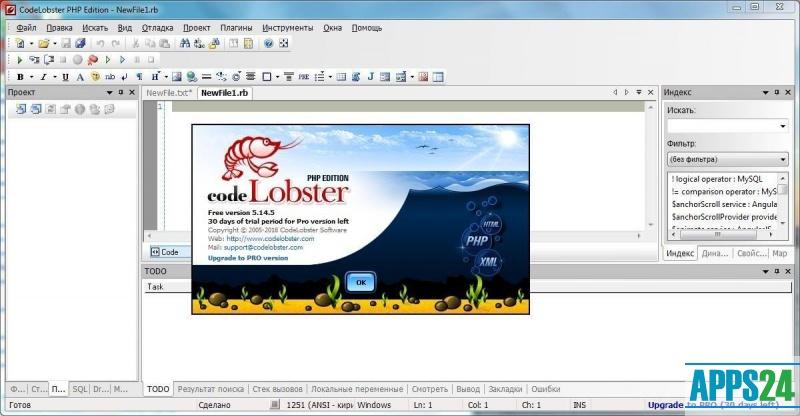Click the support@codelobster.com mail link
Screen dimensions: 800x416
[263, 248]
